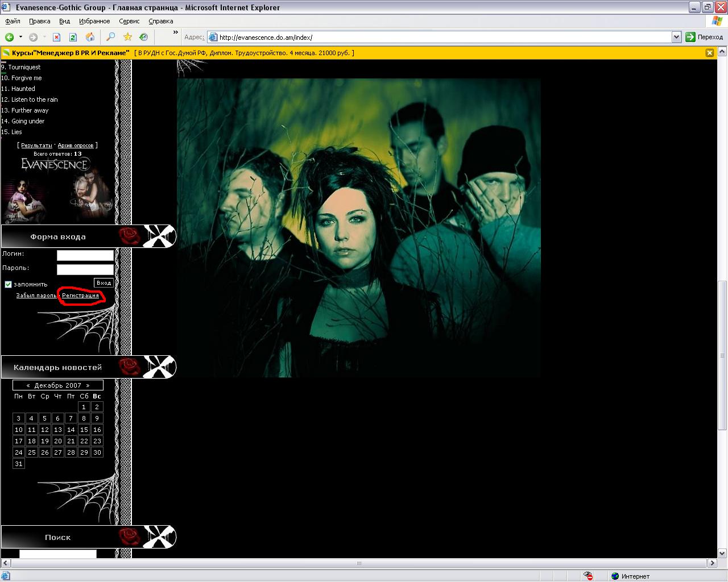Click song 14. Going under
728x582 pixels.
[x=23, y=121]
